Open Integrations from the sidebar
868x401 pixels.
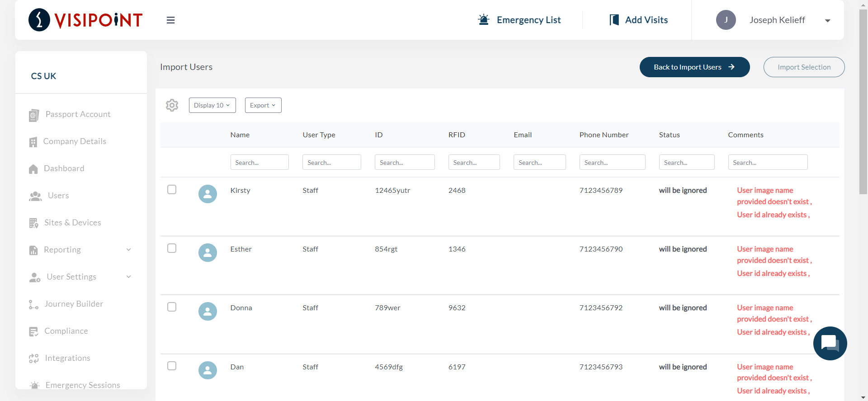point(67,358)
